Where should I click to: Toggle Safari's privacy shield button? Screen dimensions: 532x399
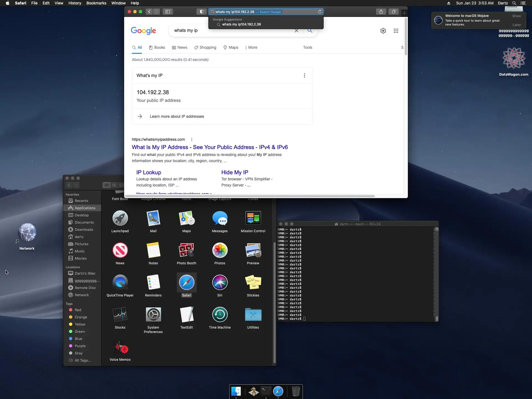(x=201, y=12)
